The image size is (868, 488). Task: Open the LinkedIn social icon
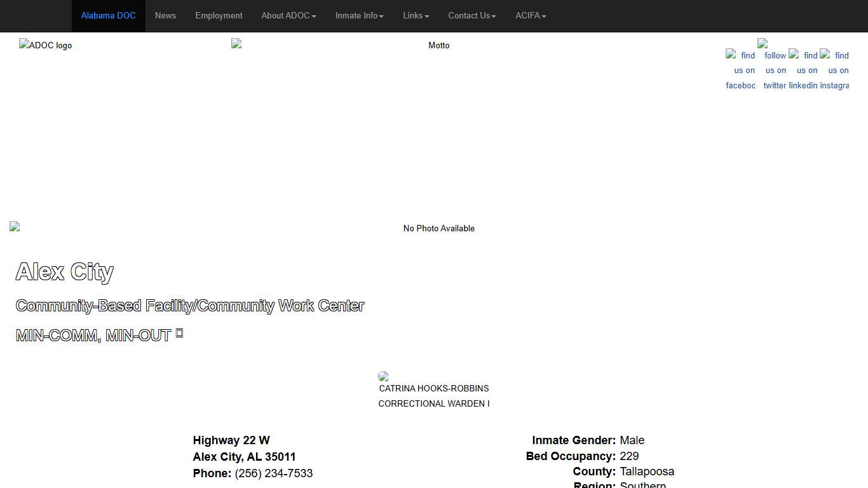pos(803,70)
